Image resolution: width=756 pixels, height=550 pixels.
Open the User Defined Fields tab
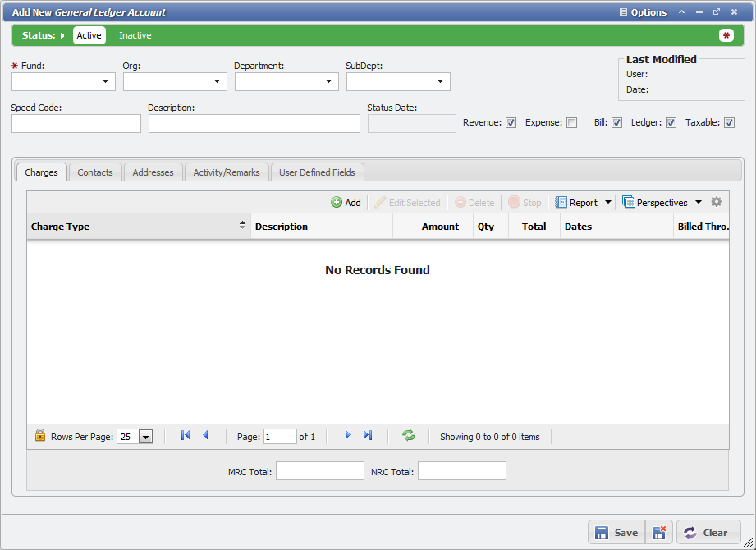(317, 172)
